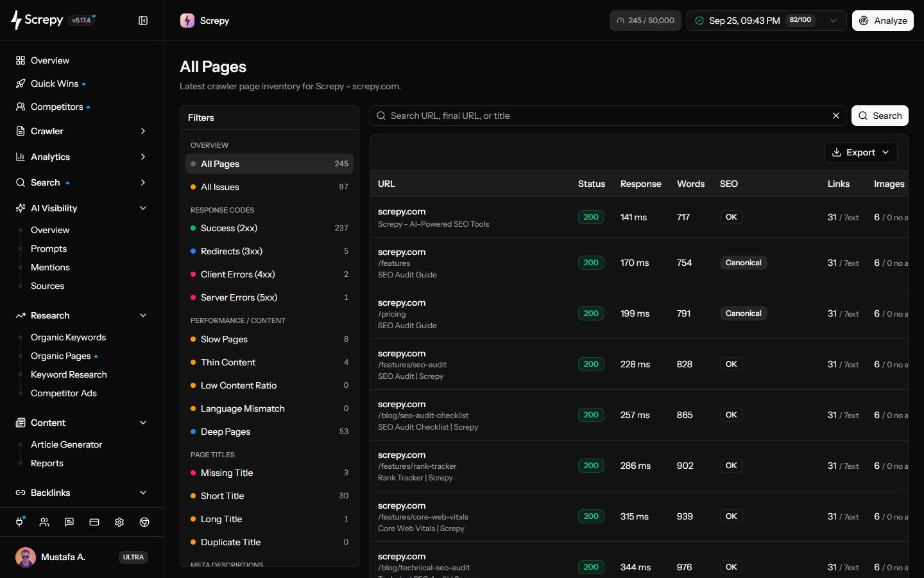Screen dimensions: 924x578
Task: Collapse the Content section chevron
Action: [x=143, y=423]
